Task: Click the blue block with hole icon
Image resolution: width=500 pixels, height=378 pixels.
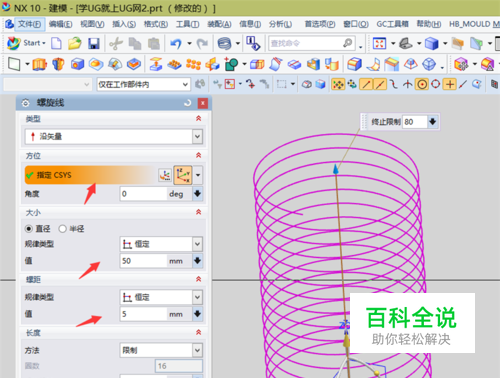Action: pos(77,64)
